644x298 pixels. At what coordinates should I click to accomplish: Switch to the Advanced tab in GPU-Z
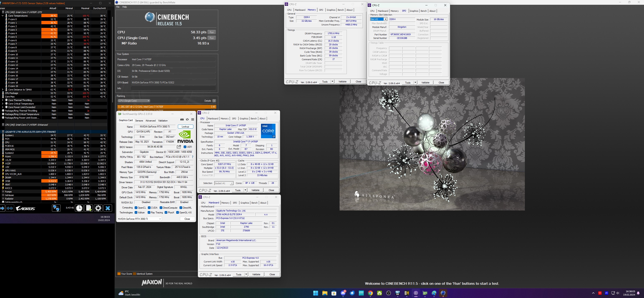tap(151, 121)
